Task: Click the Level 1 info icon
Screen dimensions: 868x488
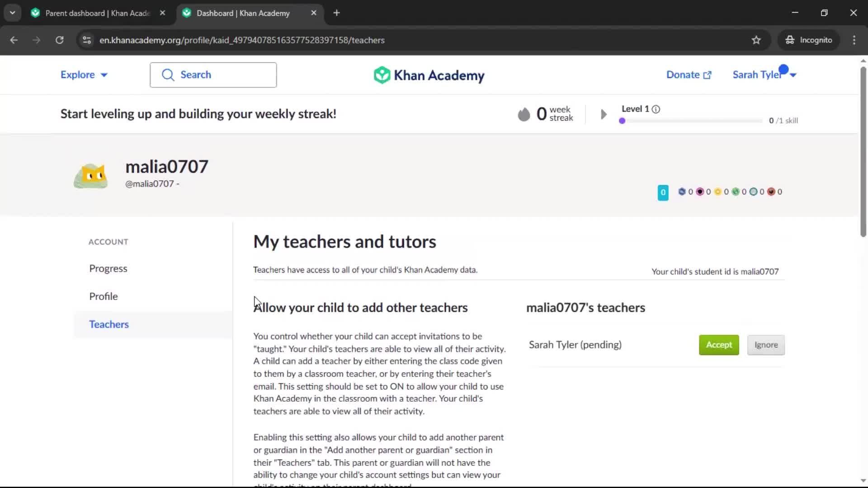Action: pos(656,109)
